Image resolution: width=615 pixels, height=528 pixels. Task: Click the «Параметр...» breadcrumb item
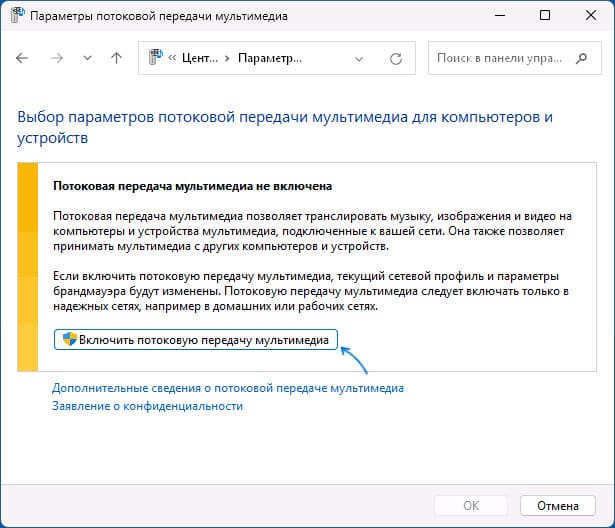270,58
